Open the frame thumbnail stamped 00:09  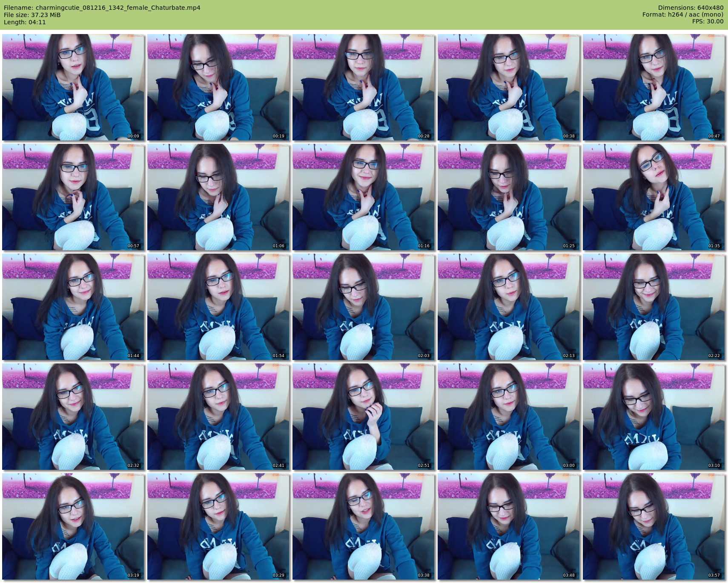coord(73,87)
